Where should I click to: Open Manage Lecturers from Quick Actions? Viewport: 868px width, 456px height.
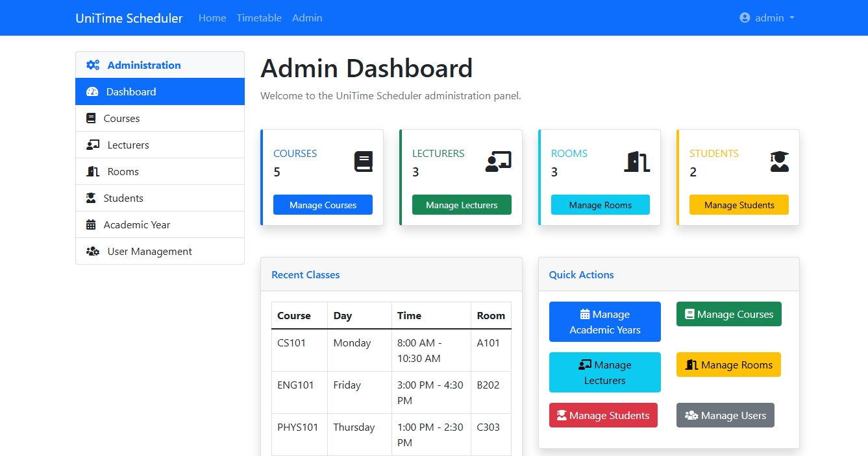tap(604, 372)
